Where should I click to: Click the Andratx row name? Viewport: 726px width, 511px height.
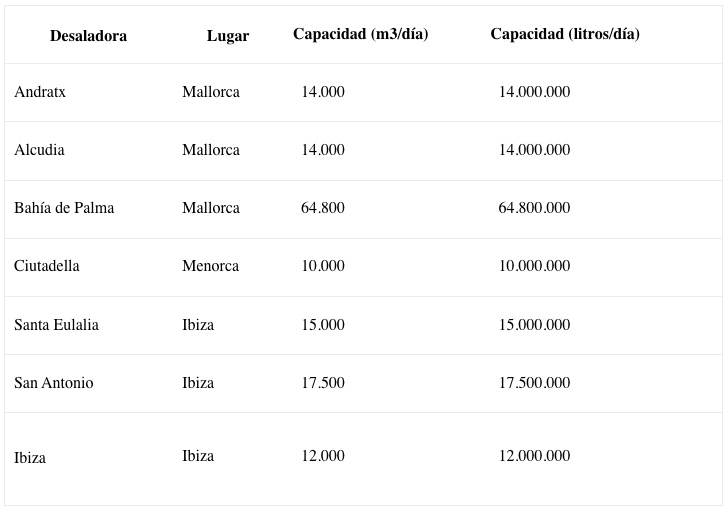[x=40, y=92]
